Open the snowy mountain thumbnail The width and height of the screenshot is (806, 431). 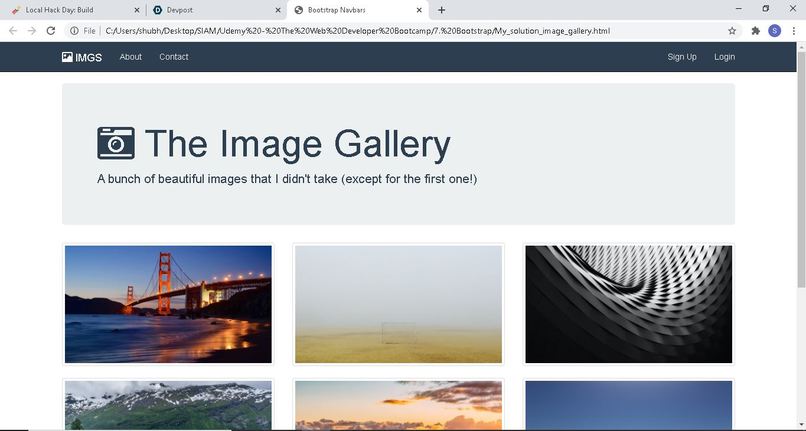pyautogui.click(x=168, y=405)
